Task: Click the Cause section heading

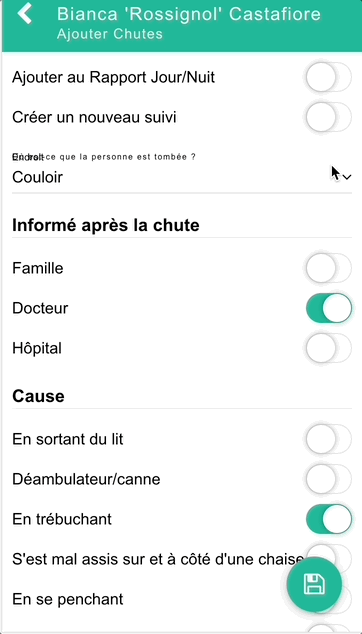Action: [x=38, y=396]
